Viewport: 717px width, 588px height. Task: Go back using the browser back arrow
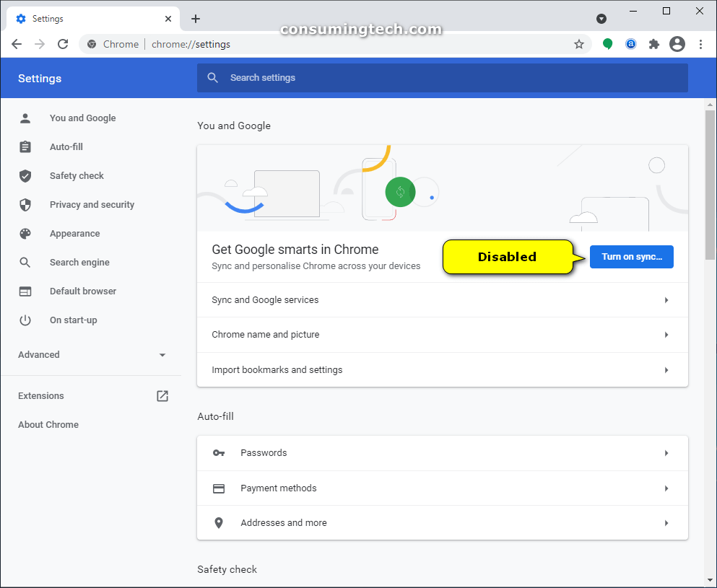(17, 44)
